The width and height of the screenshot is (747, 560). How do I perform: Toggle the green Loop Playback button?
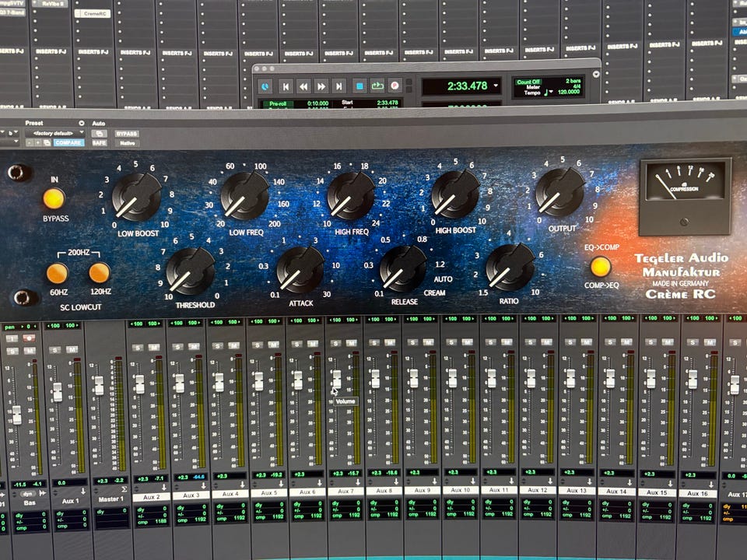[377, 86]
